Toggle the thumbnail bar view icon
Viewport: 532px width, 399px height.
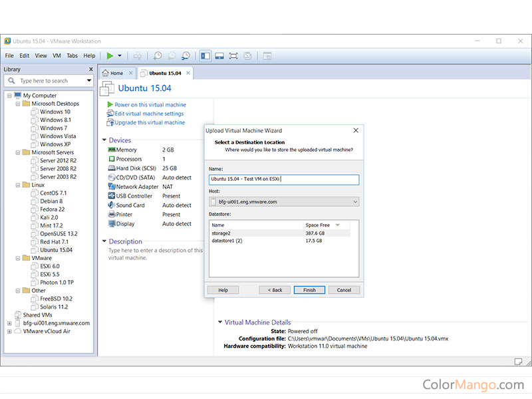tap(219, 56)
